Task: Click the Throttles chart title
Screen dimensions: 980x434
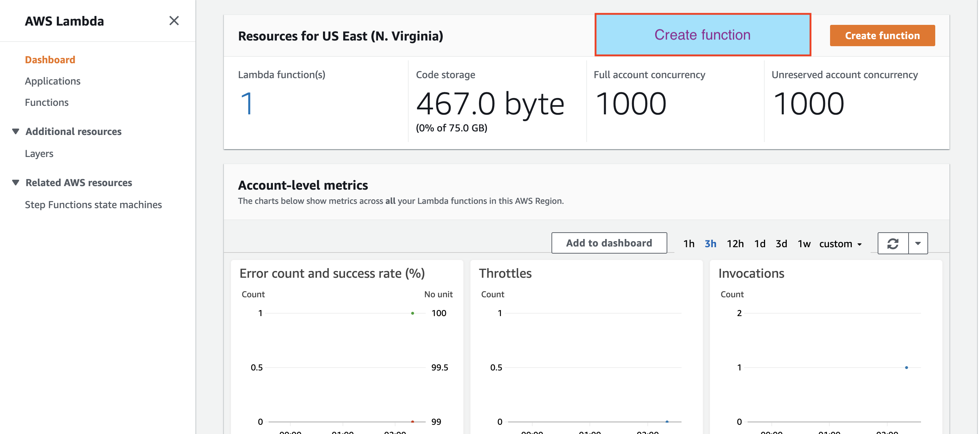Action: (x=505, y=273)
